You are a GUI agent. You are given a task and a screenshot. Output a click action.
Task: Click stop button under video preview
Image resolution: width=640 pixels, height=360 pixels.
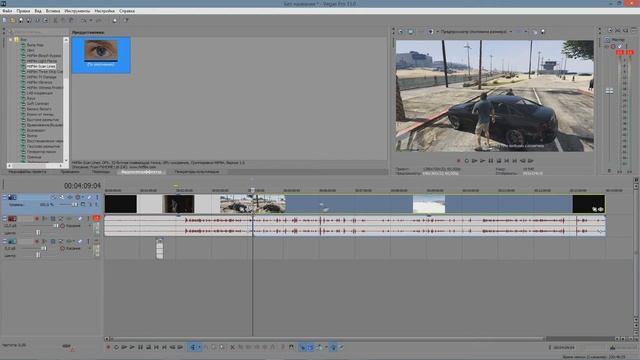(x=498, y=161)
